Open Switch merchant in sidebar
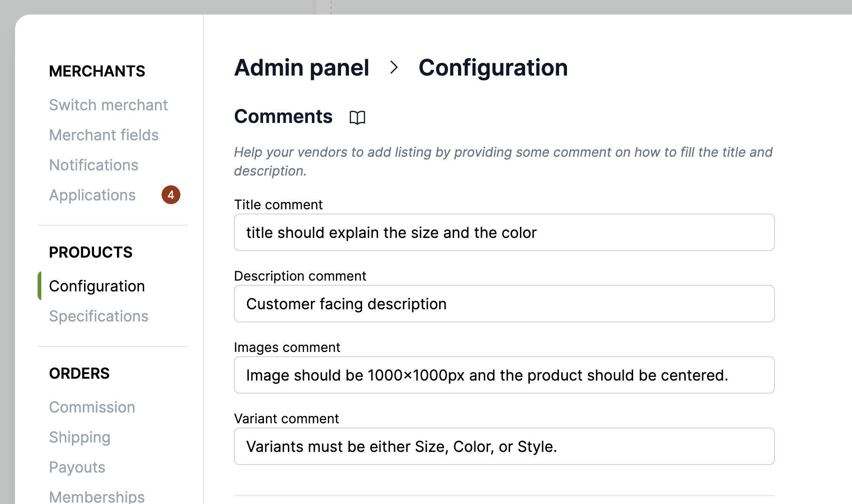The image size is (852, 504). (x=108, y=105)
